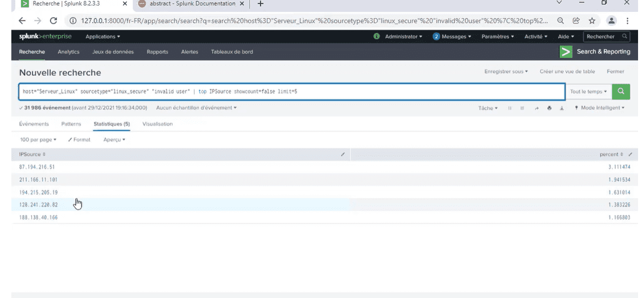The height and width of the screenshot is (298, 644).
Task: Print the search results
Action: click(x=549, y=108)
